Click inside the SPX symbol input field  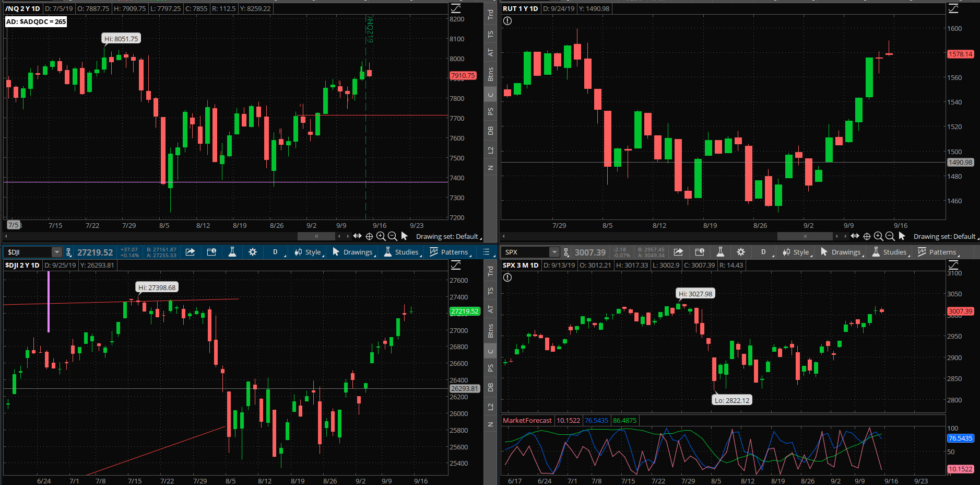pyautogui.click(x=526, y=252)
